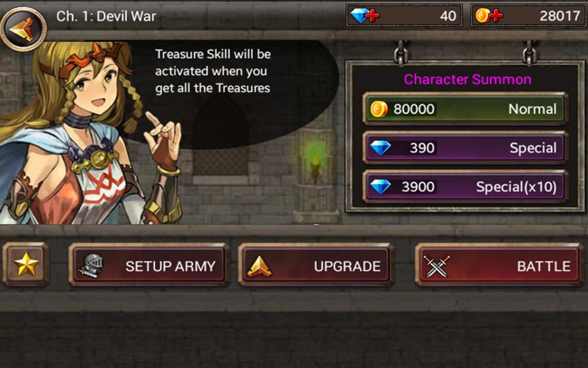Screen dimensions: 588x368
Task: Tap the red plus beside the diamond counter
Action: (373, 16)
